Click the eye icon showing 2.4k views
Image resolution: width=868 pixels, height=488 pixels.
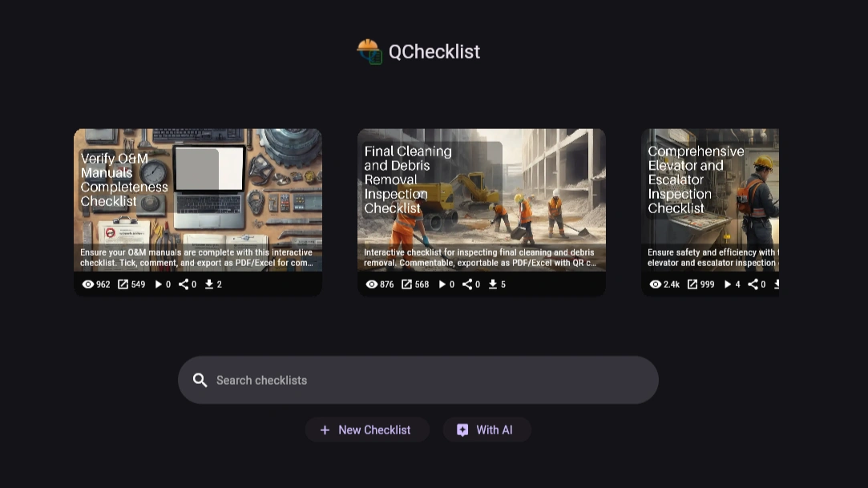click(656, 284)
